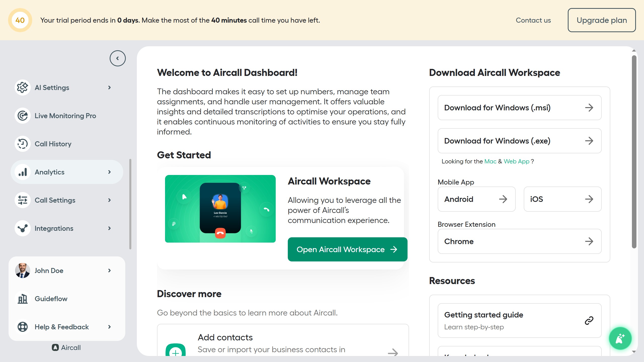Image resolution: width=644 pixels, height=362 pixels.
Task: Click the Call Settings sliders icon
Action: click(x=23, y=200)
